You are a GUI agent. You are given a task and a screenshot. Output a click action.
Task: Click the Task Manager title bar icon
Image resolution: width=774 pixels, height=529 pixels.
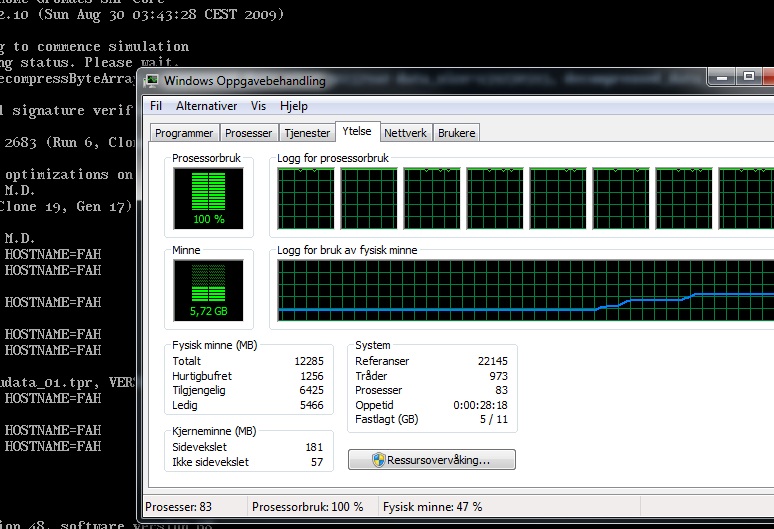tap(152, 81)
